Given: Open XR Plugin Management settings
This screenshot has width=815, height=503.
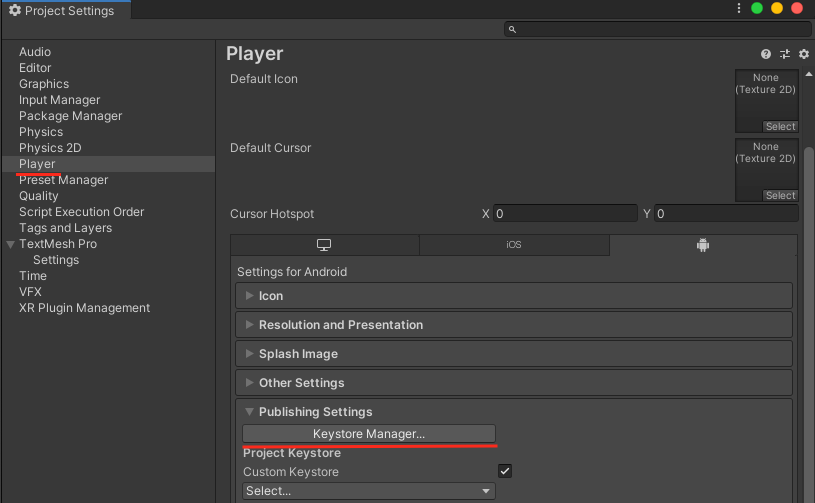Looking at the screenshot, I should pyautogui.click(x=84, y=308).
